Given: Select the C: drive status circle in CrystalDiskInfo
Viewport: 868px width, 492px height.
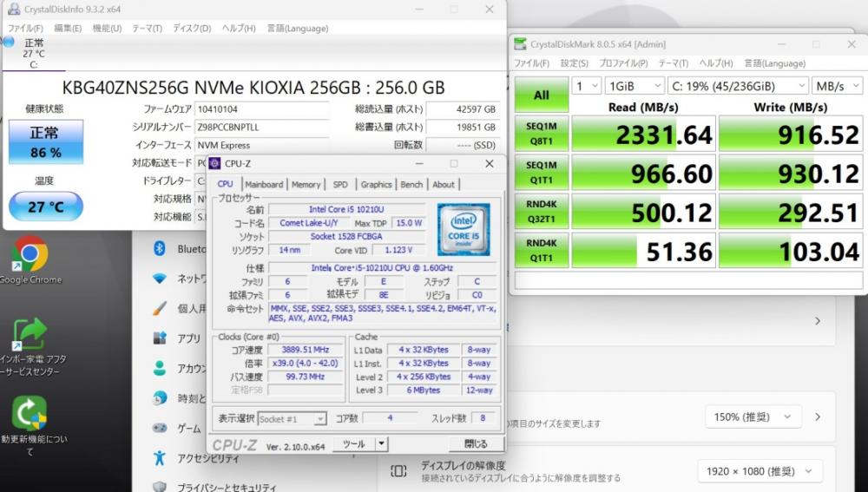Looking at the screenshot, I should [x=8, y=41].
